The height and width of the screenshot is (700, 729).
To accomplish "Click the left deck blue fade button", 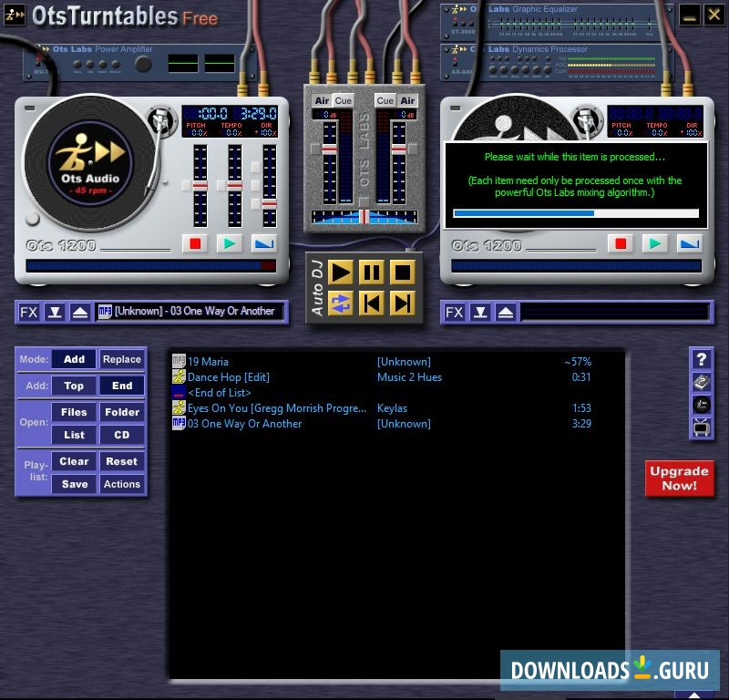I will click(x=263, y=243).
